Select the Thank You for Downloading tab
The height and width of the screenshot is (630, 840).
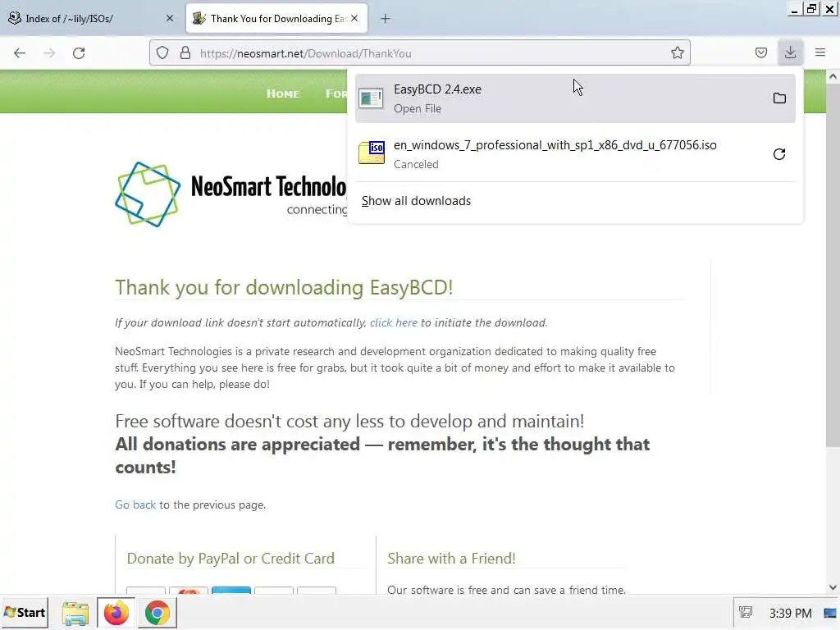[x=276, y=18]
